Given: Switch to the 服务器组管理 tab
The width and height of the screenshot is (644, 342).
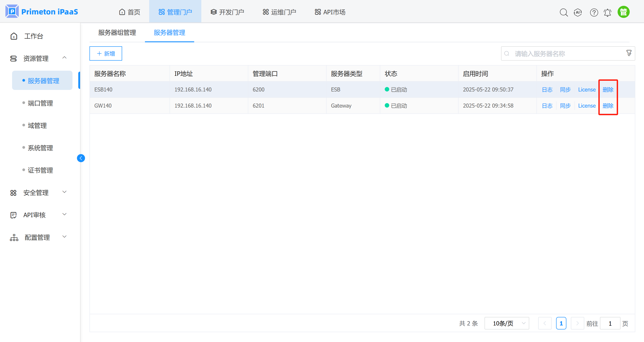Looking at the screenshot, I should [x=117, y=32].
